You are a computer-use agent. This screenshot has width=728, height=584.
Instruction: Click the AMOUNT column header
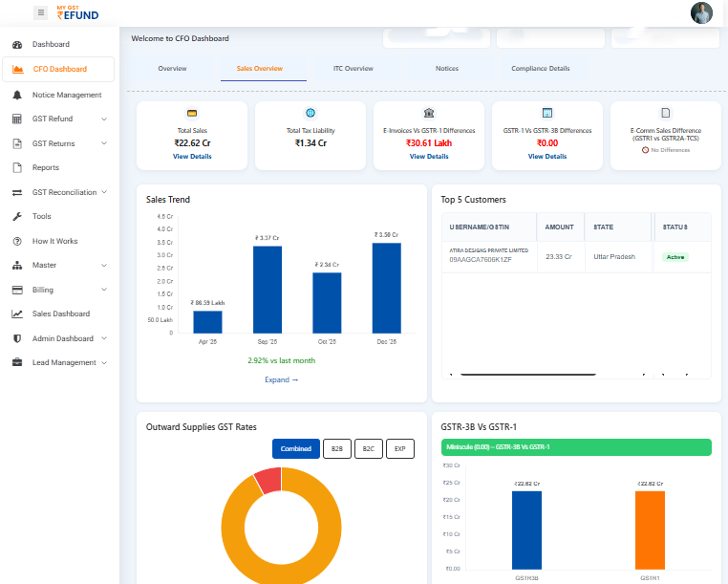click(x=560, y=227)
